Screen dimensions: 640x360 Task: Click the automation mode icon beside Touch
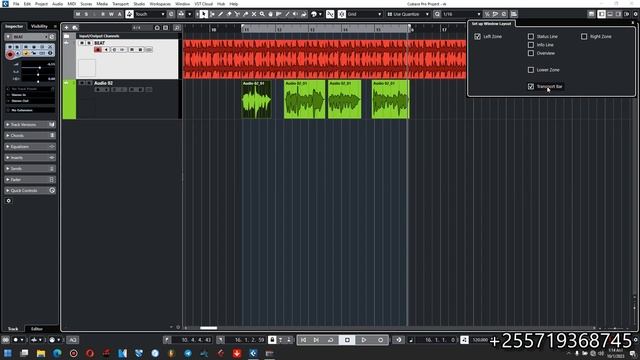click(x=129, y=14)
